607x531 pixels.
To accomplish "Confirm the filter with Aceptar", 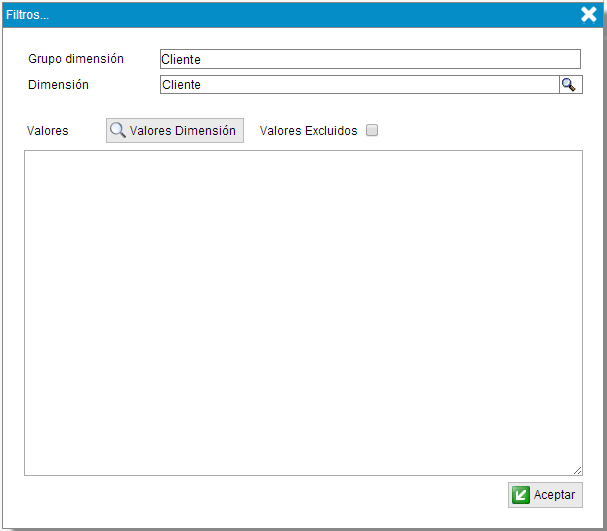I will pyautogui.click(x=545, y=495).
